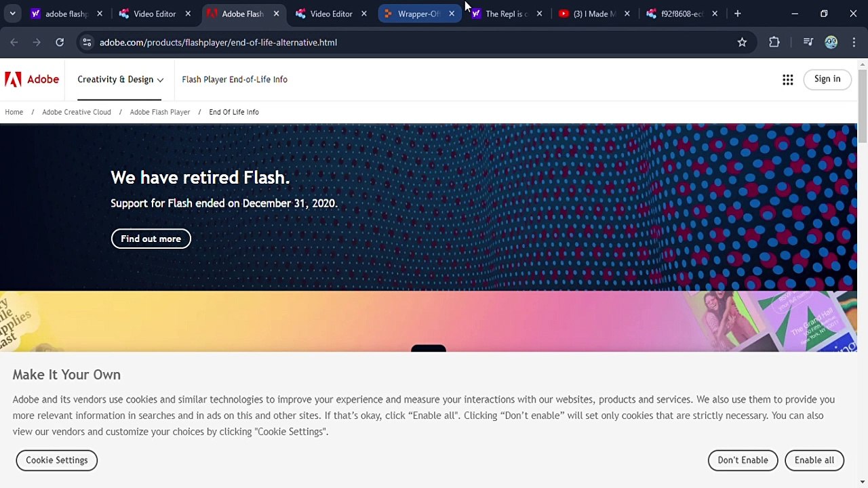This screenshot has width=868, height=488.
Task: Open Adobe Flash Player breadcrumb
Action: pos(160,112)
